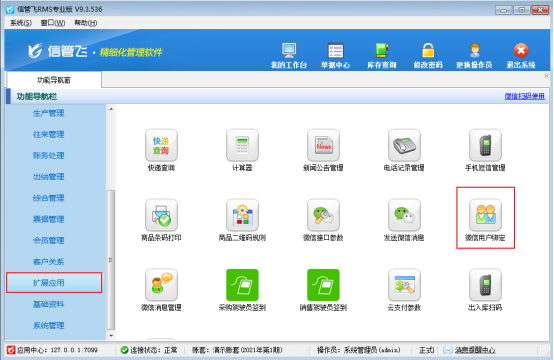Click 库存查询 toolbar button
554x360 pixels.
[382, 55]
